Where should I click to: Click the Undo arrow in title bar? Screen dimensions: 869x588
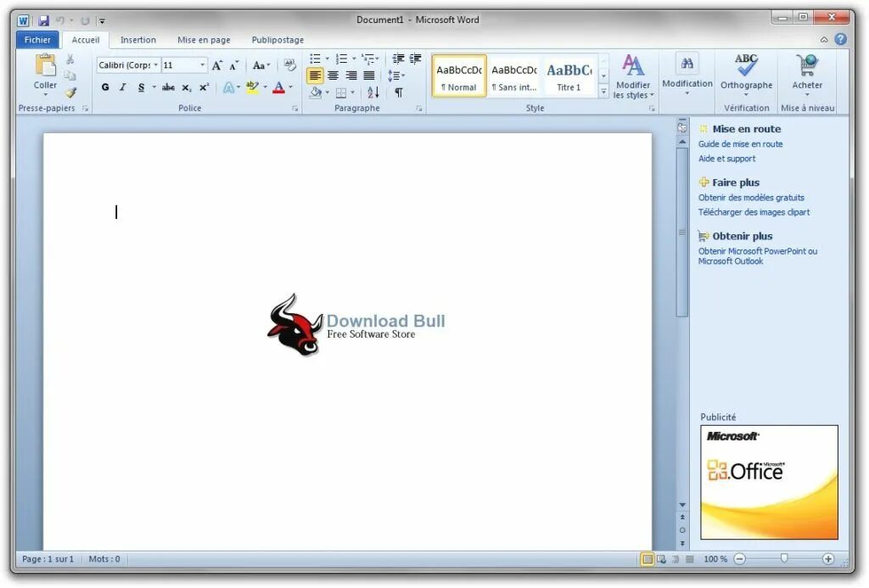click(x=59, y=21)
